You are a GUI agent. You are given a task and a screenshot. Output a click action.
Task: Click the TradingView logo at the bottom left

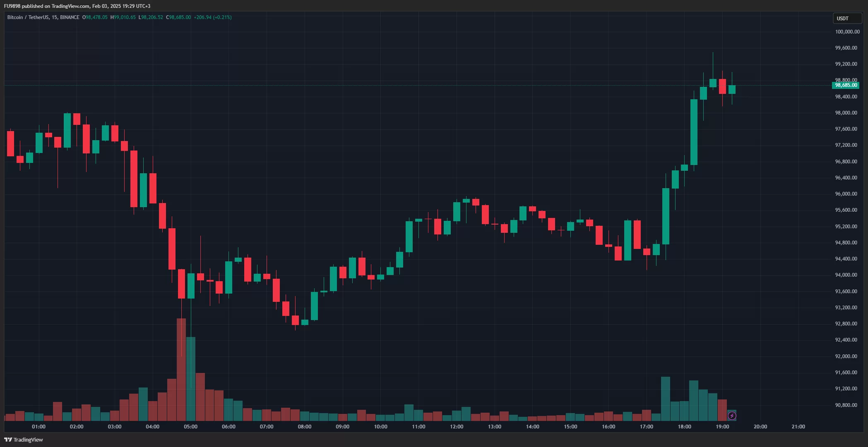(x=24, y=440)
